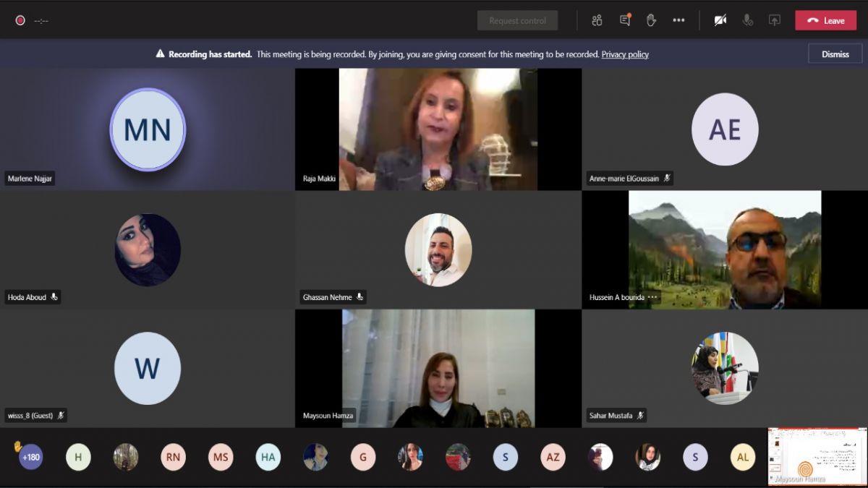Expand the +180 overflow participants list
Screen dimensions: 868x488
pyautogui.click(x=31, y=457)
